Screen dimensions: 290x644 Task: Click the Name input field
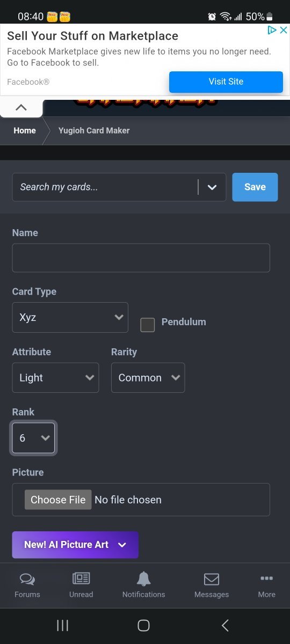click(141, 258)
